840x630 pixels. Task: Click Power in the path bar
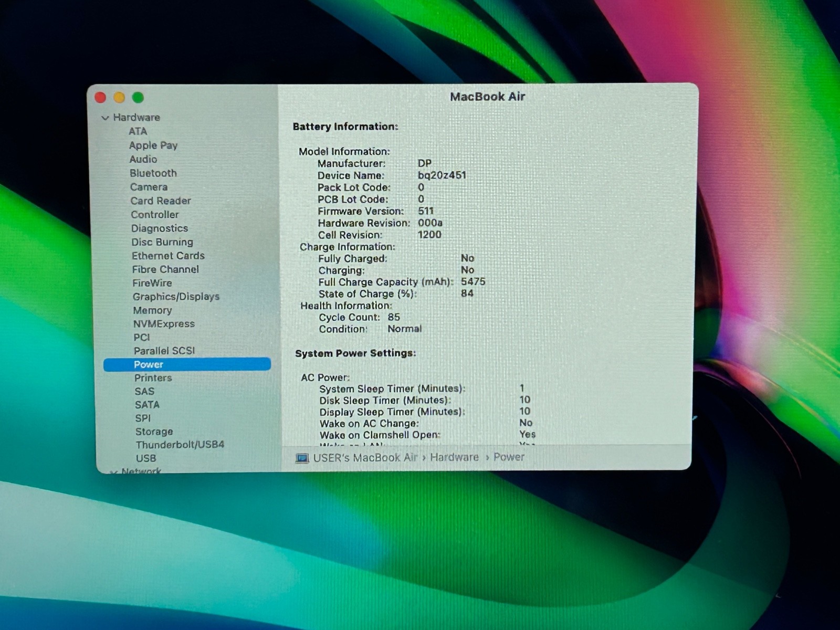coord(509,457)
